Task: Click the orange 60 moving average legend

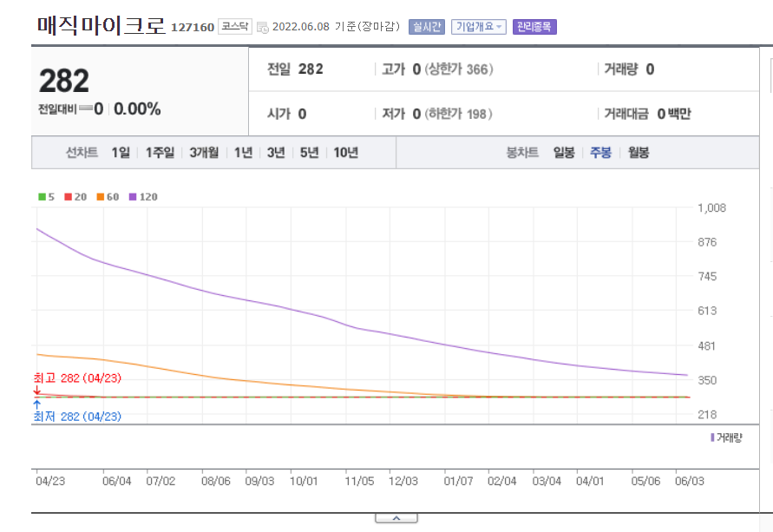Action: [108, 197]
